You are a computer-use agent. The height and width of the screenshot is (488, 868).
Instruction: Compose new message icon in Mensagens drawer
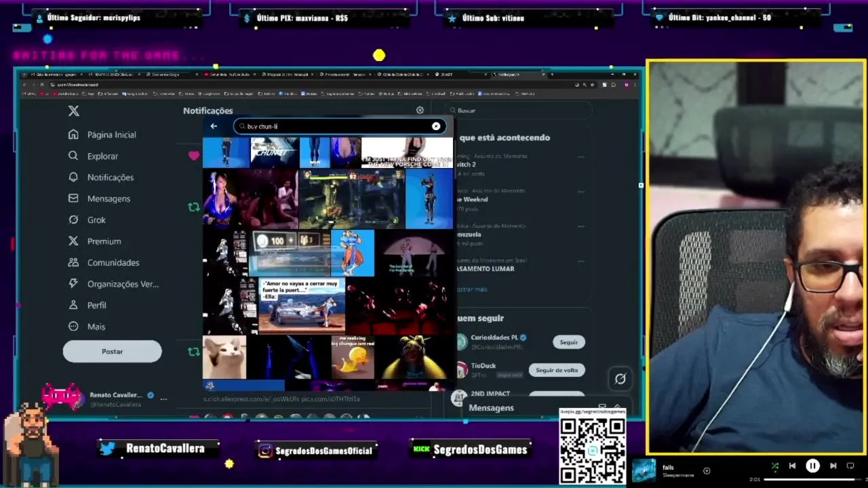tap(601, 407)
